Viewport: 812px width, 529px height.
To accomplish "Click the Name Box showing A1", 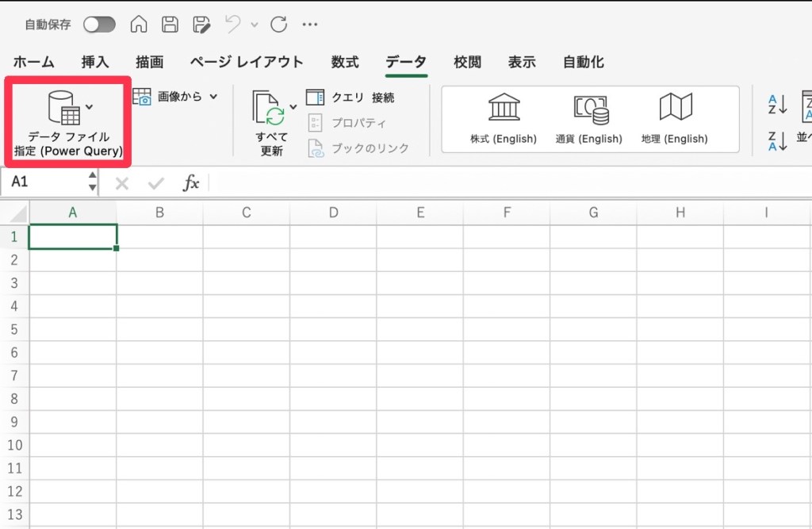I will point(44,182).
